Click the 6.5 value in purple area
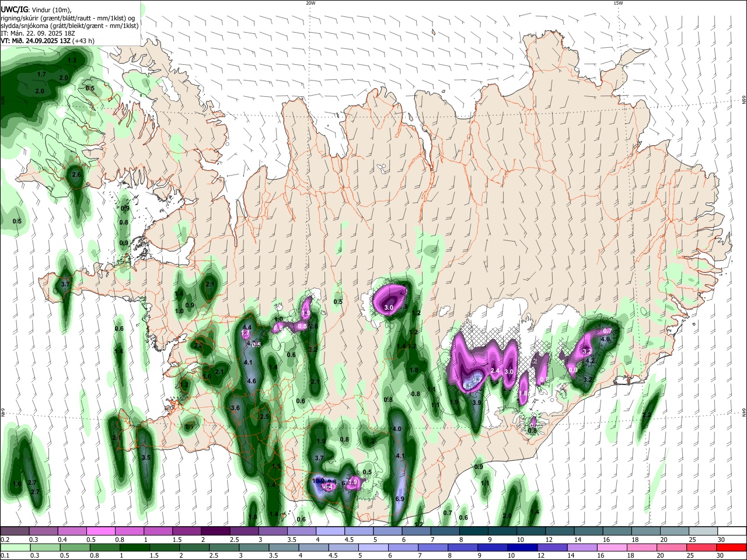 (467, 386)
